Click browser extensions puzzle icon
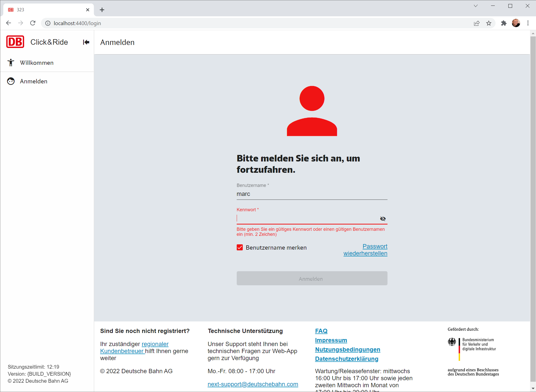Image resolution: width=536 pixels, height=392 pixels. (x=504, y=23)
